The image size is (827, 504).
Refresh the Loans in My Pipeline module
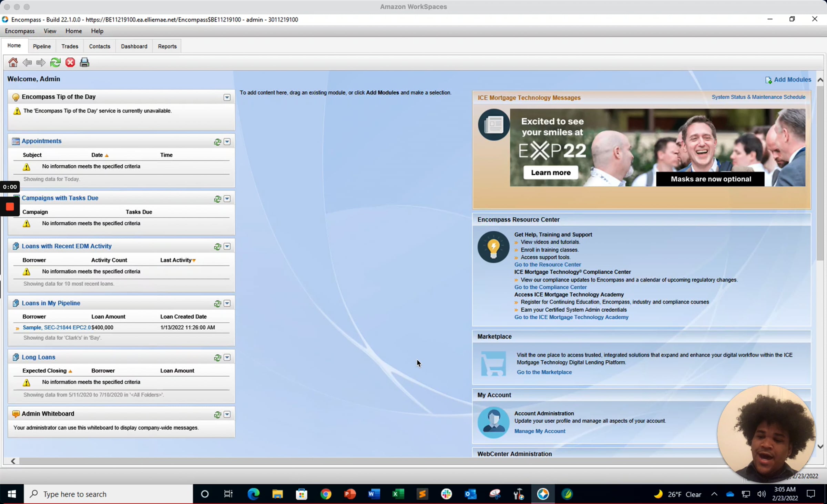[x=217, y=304]
